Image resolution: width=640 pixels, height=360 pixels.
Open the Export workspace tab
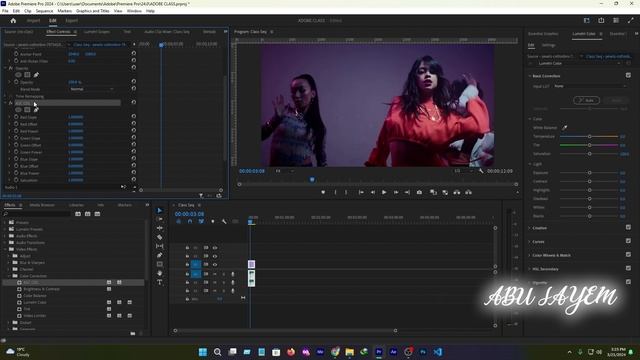point(71,20)
